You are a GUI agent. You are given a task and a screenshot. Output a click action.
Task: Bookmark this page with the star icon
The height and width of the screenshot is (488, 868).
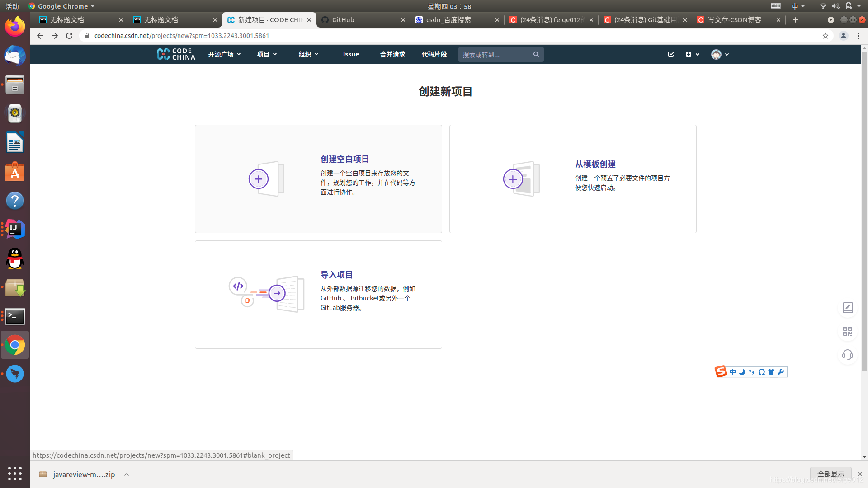826,36
